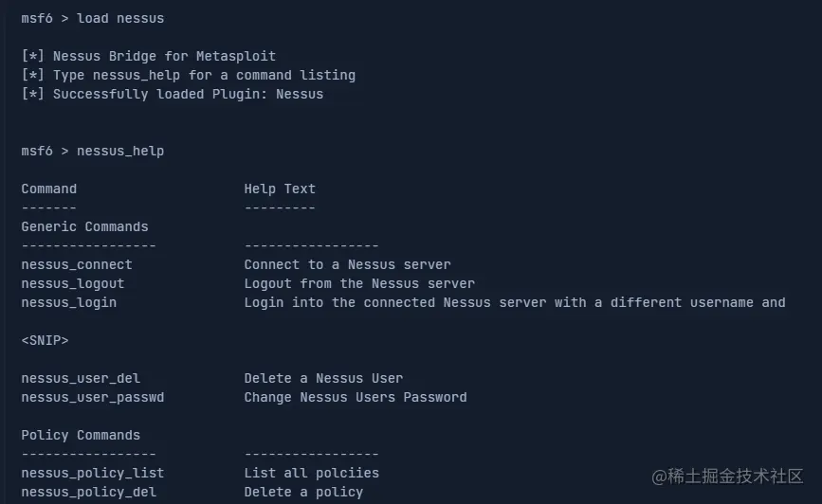Click the nessus_connect command name

pyautogui.click(x=77, y=264)
